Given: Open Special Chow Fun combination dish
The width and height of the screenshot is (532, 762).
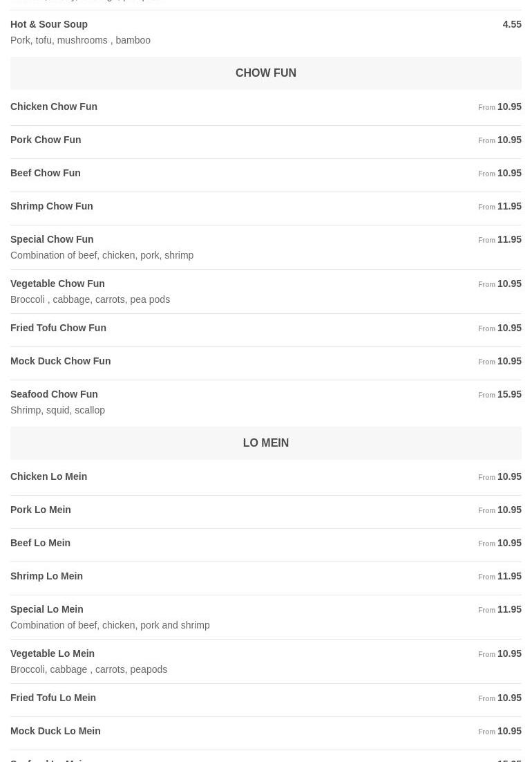Looking at the screenshot, I should (52, 239).
